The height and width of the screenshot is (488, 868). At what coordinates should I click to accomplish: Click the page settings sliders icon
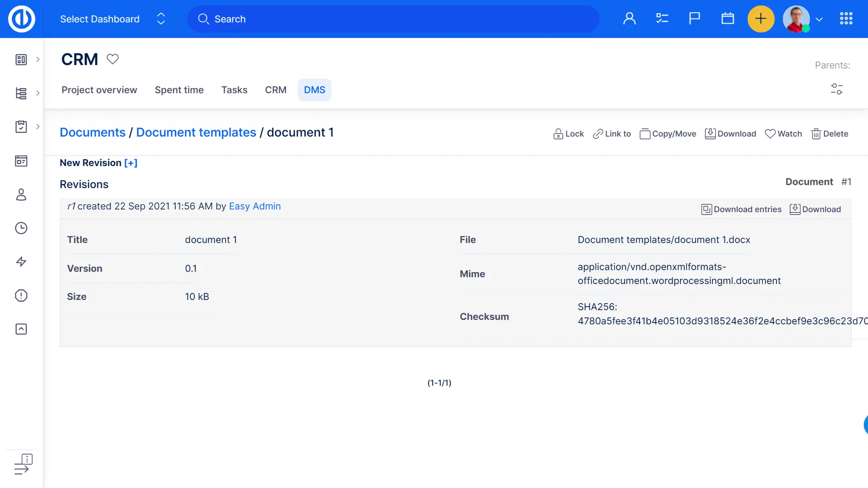(x=836, y=89)
